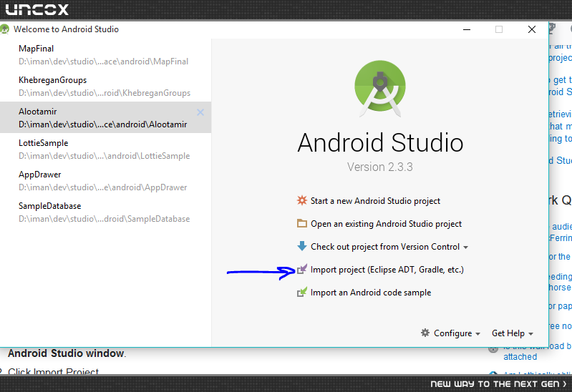The height and width of the screenshot is (392, 572).
Task: Click the path ending in droid\SampleDatabase
Action: coord(105,219)
